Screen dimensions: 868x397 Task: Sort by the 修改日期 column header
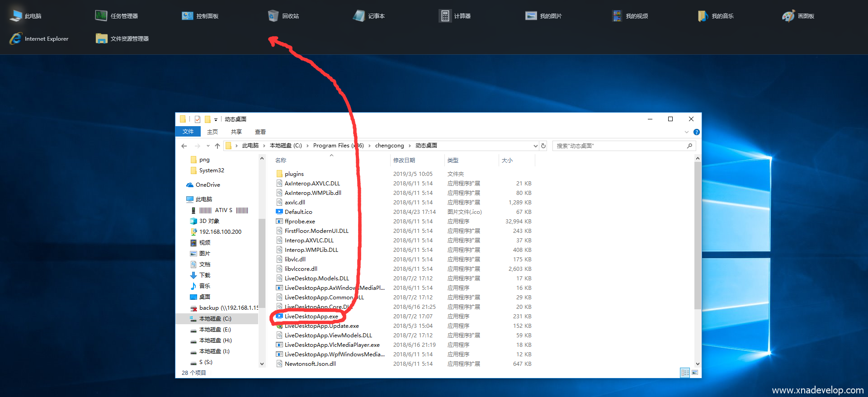(404, 160)
